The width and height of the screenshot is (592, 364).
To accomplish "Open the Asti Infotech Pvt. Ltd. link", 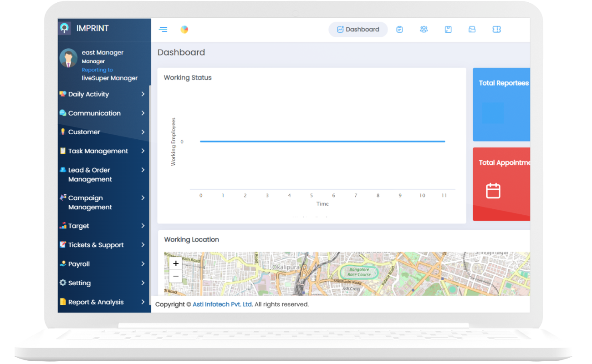I will pos(223,304).
